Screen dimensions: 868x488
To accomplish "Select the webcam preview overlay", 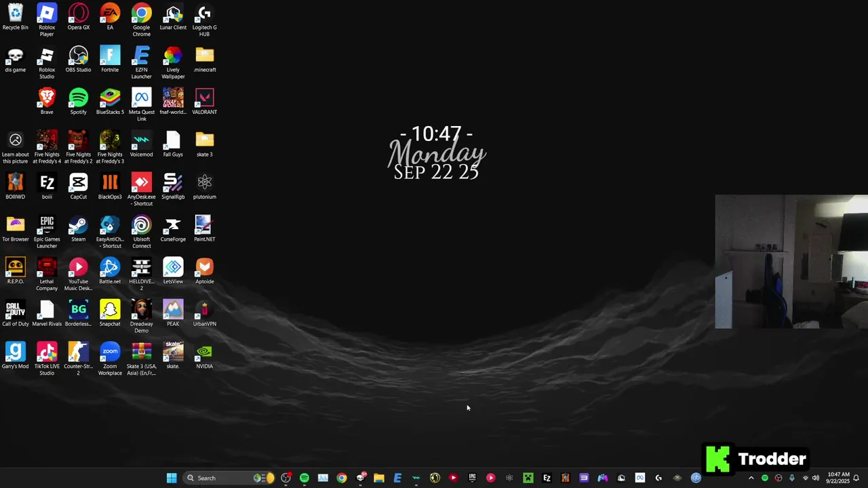I will pyautogui.click(x=791, y=262).
